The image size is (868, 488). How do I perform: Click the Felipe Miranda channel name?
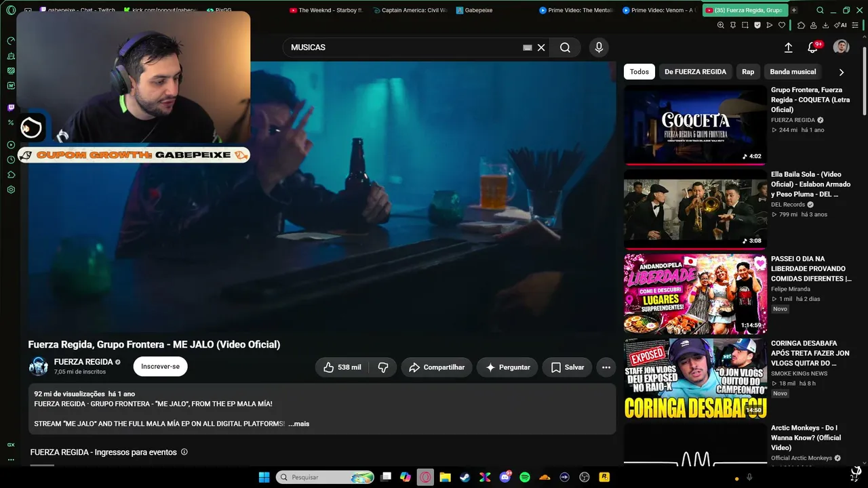click(x=791, y=289)
